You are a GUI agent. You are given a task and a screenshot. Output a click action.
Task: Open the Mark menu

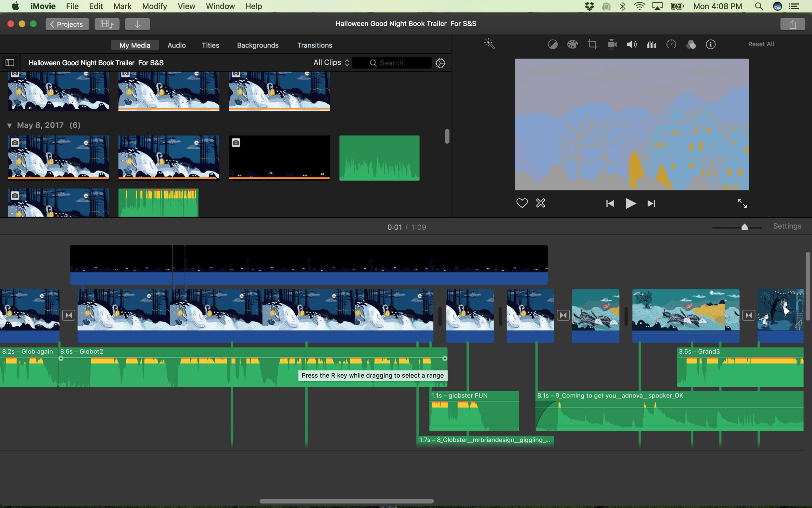pos(122,7)
